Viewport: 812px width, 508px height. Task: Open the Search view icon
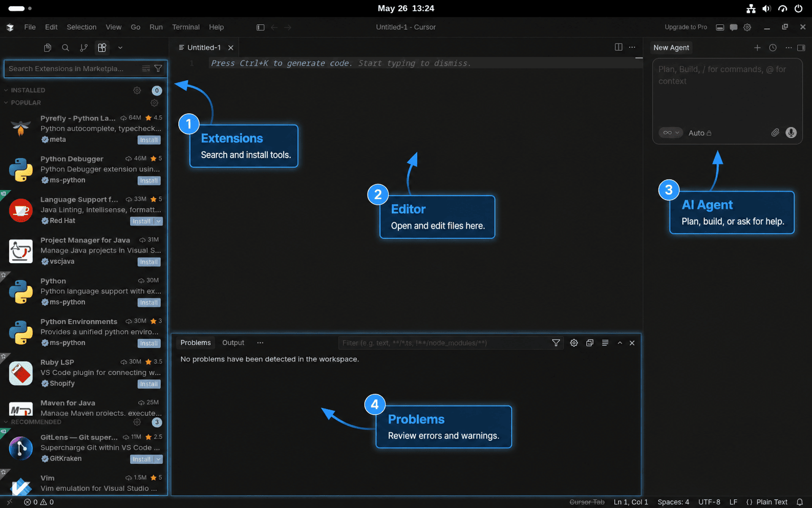click(x=66, y=48)
